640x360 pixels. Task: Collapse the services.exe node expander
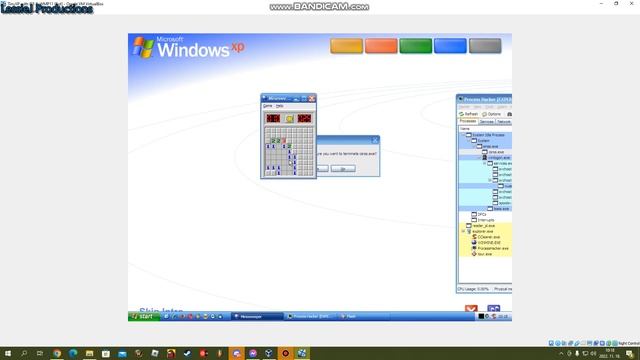click(485, 163)
